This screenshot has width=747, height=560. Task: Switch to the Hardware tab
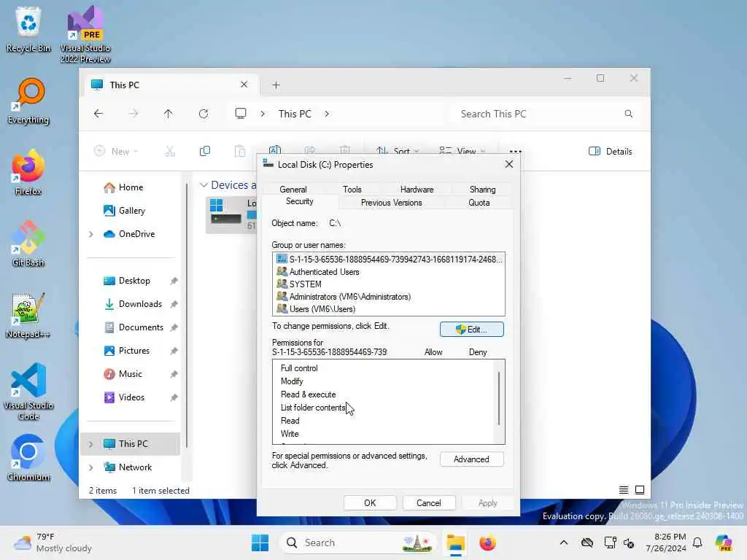(417, 190)
